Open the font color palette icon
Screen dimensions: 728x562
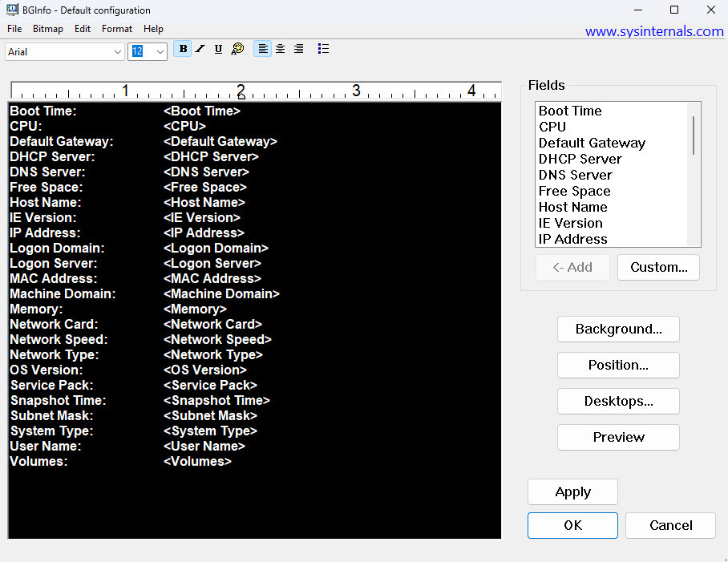coord(237,49)
